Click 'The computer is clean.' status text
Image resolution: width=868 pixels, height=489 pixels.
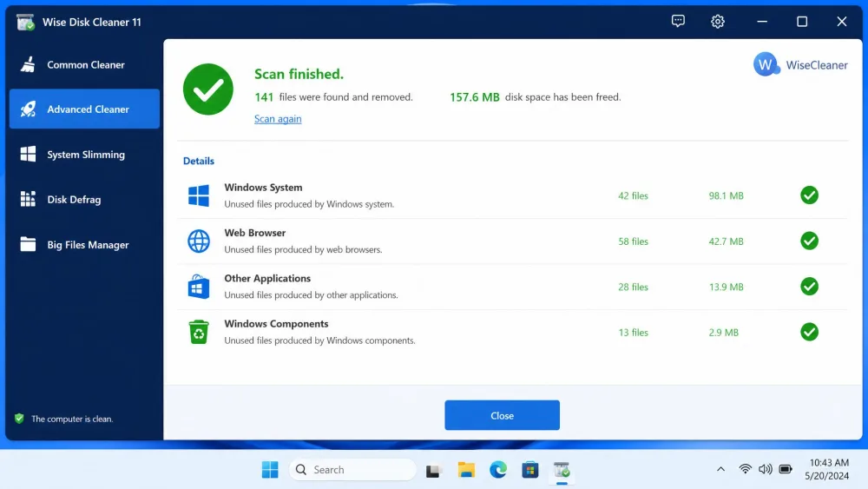(72, 419)
